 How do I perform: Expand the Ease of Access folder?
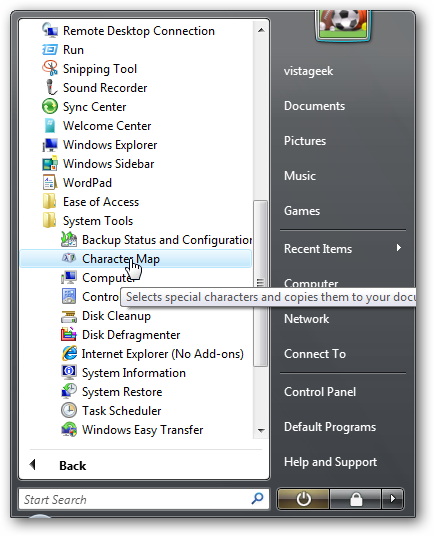tap(91, 202)
